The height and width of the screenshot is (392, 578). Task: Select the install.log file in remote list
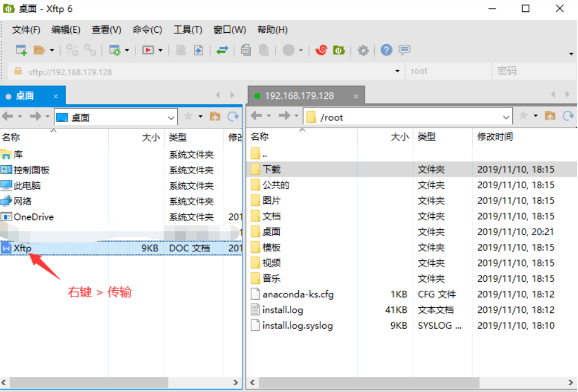282,310
